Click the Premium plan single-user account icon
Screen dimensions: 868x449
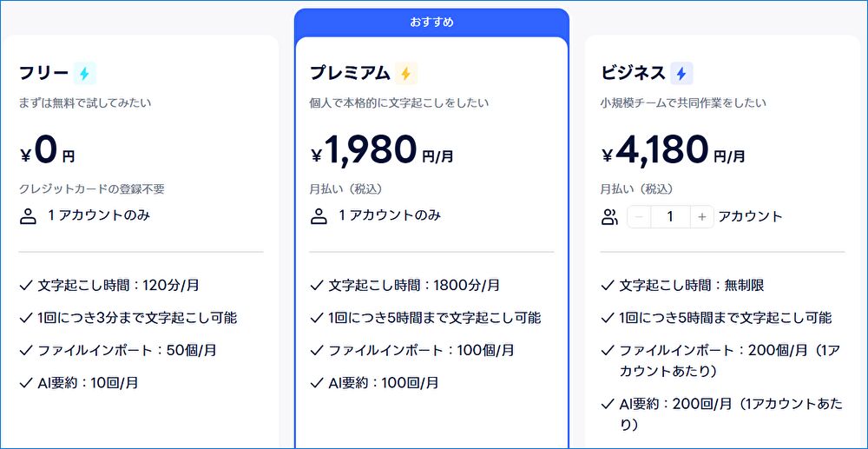click(319, 216)
